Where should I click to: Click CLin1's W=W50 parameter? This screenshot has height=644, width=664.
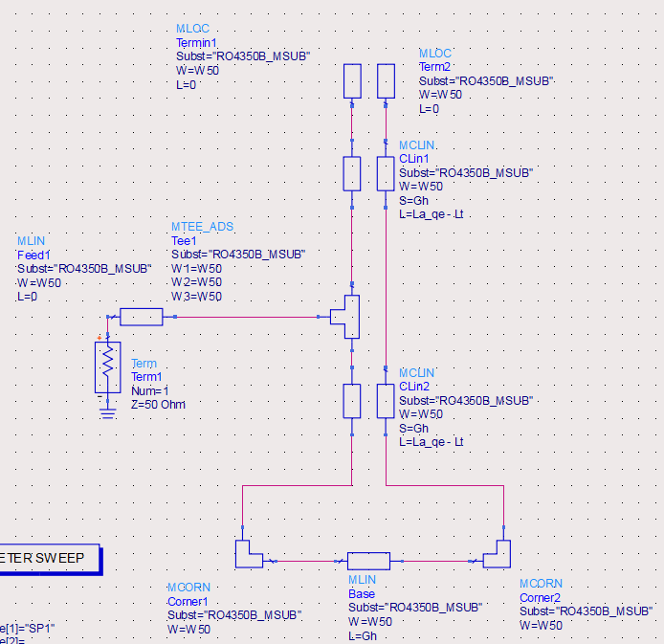[421, 187]
